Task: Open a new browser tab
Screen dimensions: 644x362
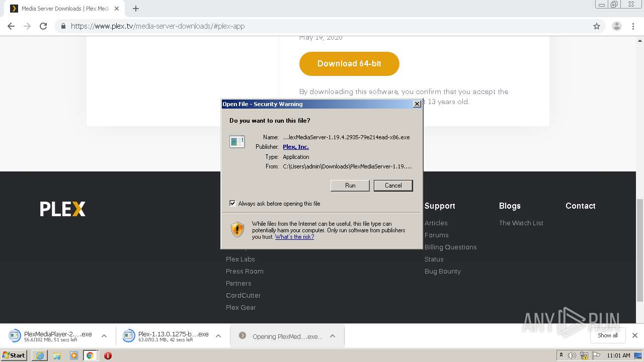Action: click(136, 9)
